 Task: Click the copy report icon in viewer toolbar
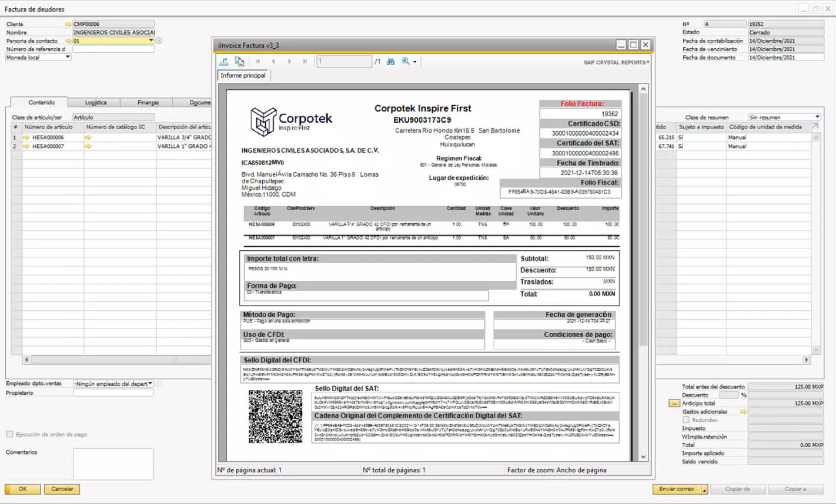[x=239, y=62]
